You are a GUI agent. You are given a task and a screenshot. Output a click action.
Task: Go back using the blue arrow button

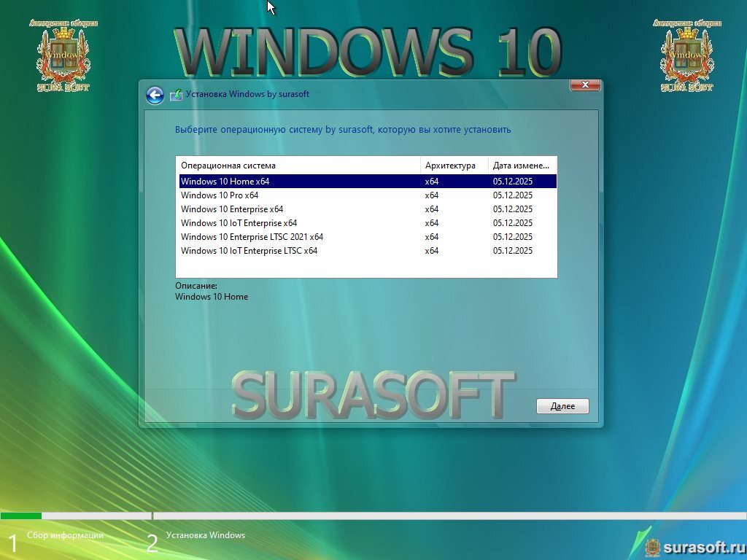[155, 96]
